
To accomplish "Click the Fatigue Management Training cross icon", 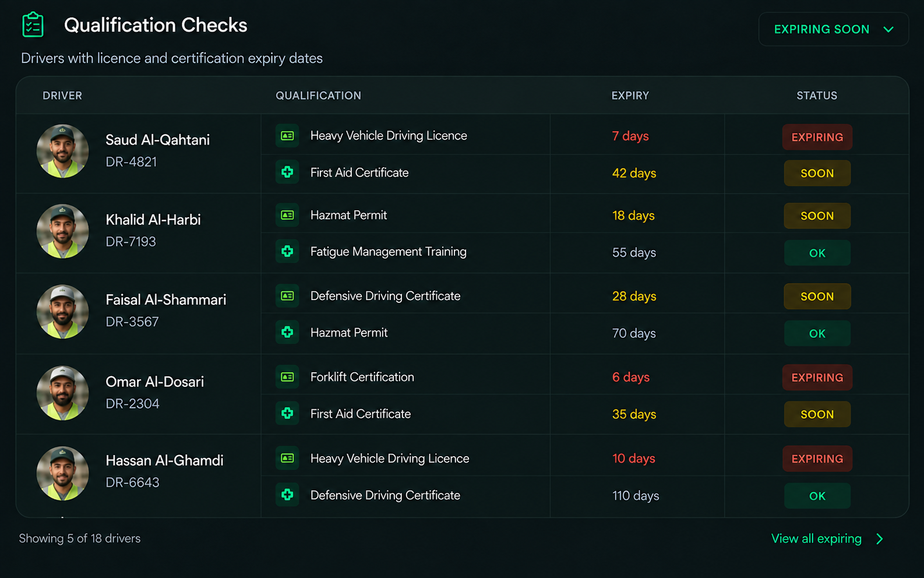I will point(287,251).
